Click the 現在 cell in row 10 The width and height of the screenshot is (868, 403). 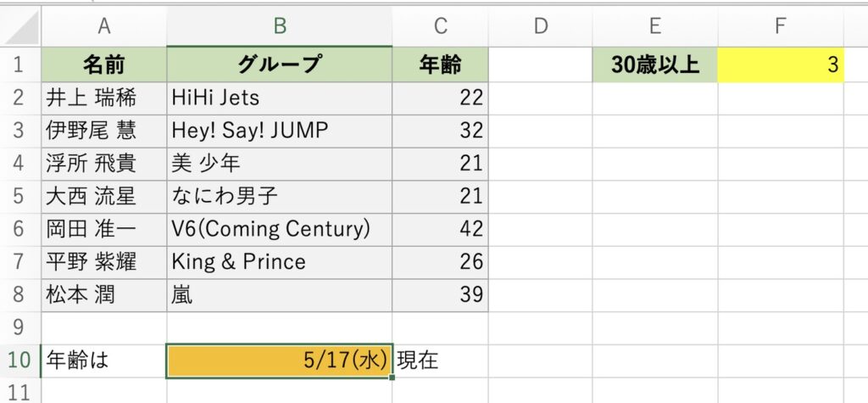click(440, 361)
